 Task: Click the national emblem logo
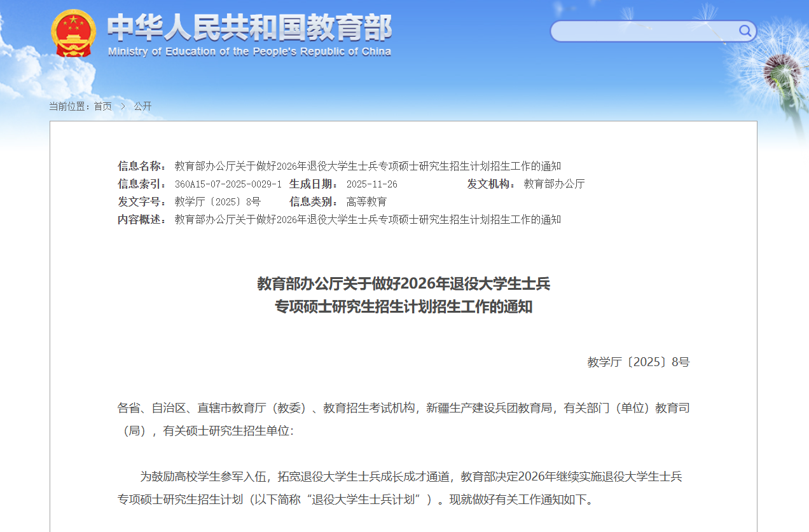[x=73, y=34]
